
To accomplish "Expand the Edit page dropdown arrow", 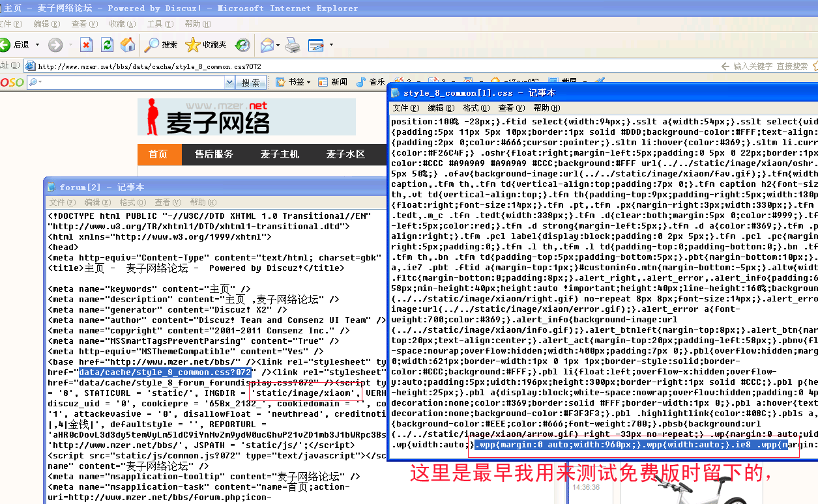I will point(331,45).
